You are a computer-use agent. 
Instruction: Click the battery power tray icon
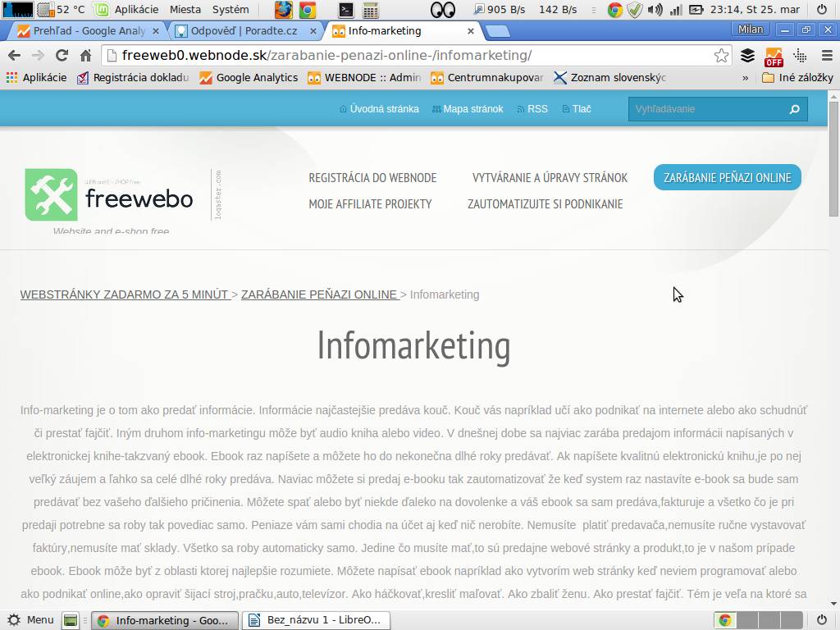[696, 9]
